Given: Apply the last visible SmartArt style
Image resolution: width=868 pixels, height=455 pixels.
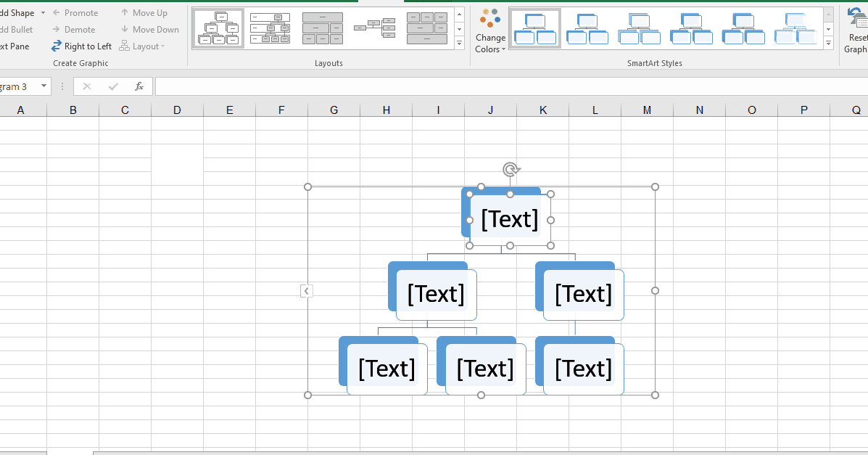Looking at the screenshot, I should pos(795,28).
